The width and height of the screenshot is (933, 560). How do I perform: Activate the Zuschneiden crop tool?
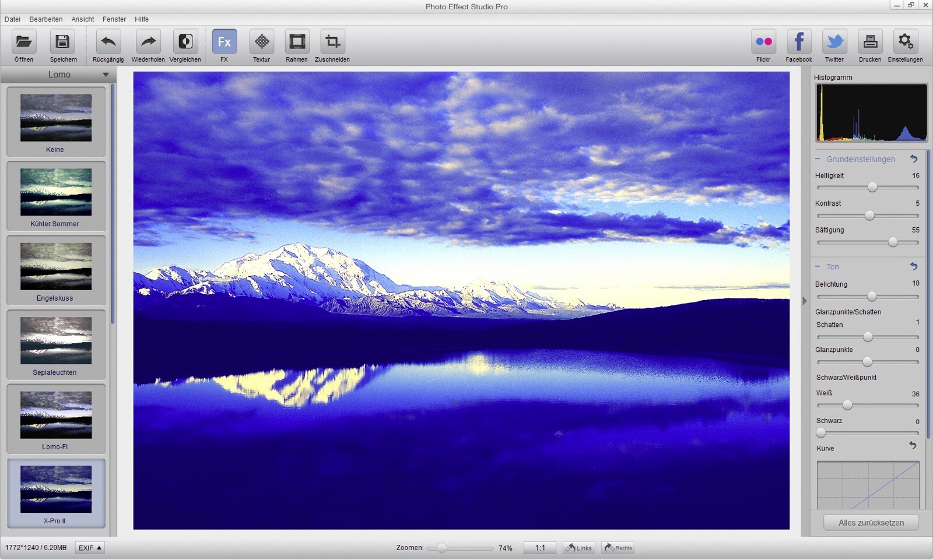332,42
